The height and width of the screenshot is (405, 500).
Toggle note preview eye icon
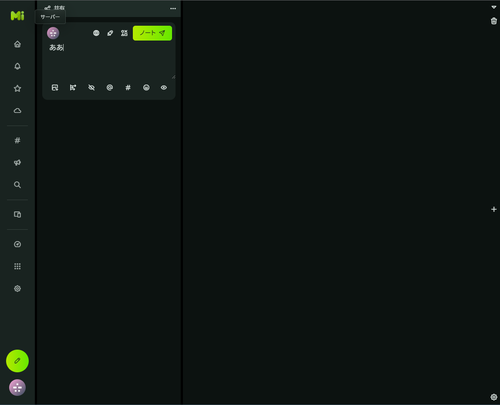[x=164, y=88]
